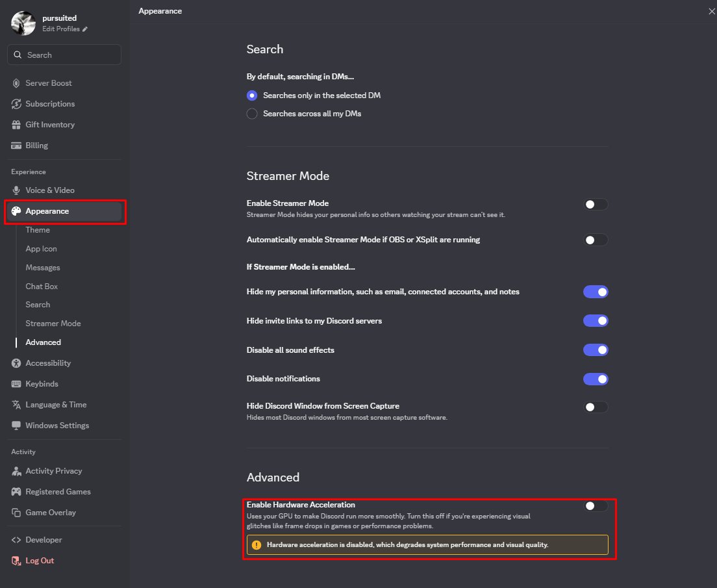Jump to the Theme subsection
The width and height of the screenshot is (717, 588).
coord(38,230)
